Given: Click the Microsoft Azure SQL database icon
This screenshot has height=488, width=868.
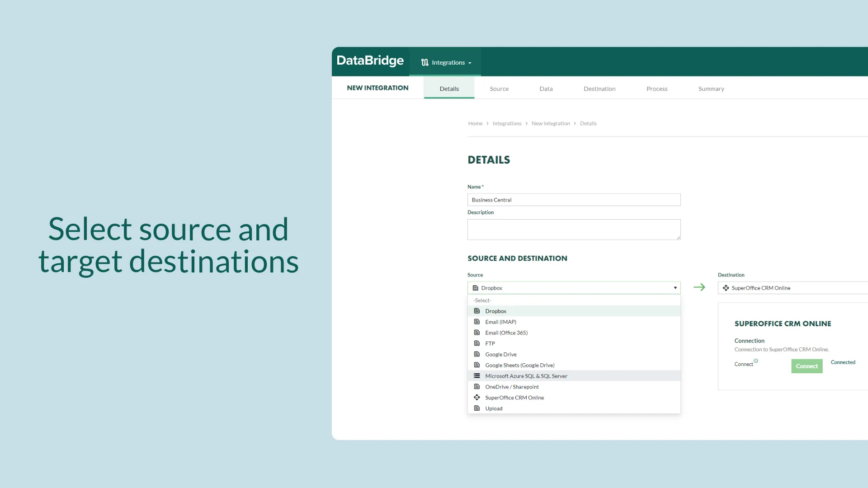Looking at the screenshot, I should pyautogui.click(x=476, y=376).
